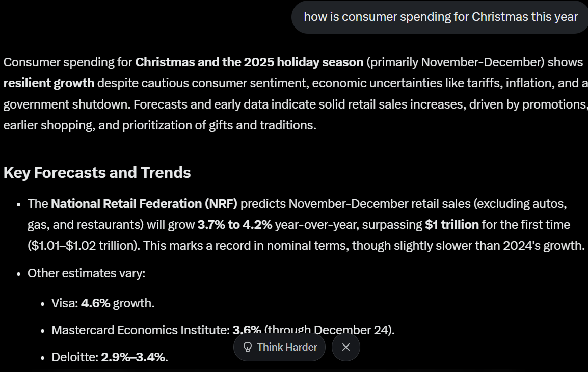This screenshot has width=588, height=372.
Task: Click the bold $1 trillion text
Action: (x=451, y=225)
